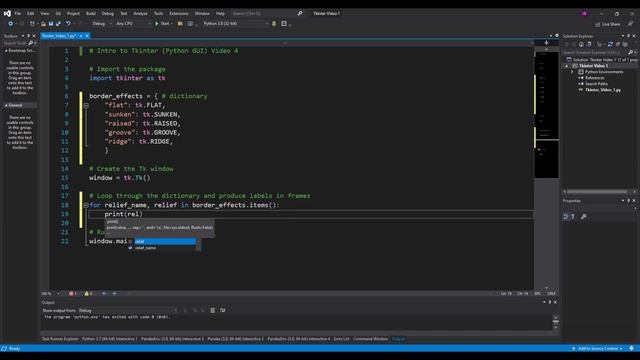Select the Solution 'Tkinter Video 1' node
Image resolution: width=640 pixels, height=360 pixels.
602,60
